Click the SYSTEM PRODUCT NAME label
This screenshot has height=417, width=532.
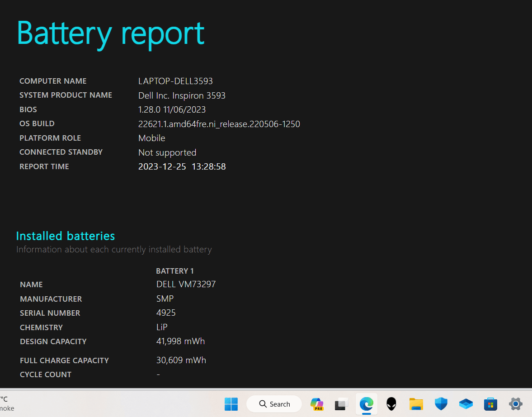[x=66, y=95]
